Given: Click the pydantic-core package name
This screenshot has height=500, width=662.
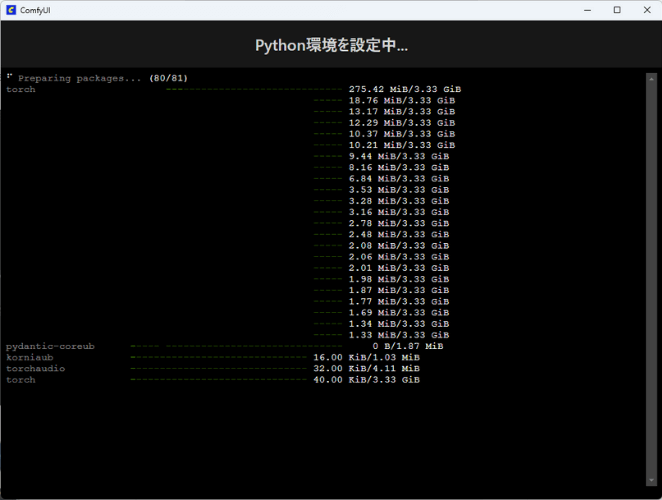Looking at the screenshot, I should pyautogui.click(x=50, y=347).
